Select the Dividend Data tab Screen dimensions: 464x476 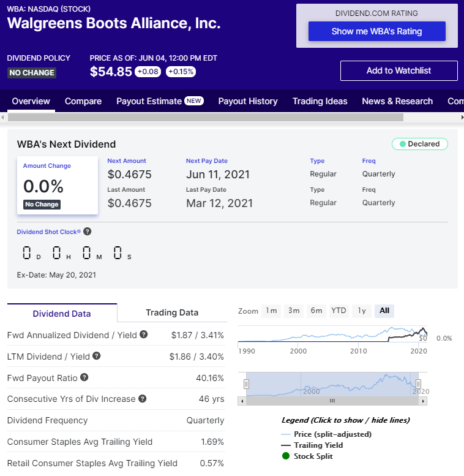[x=62, y=313]
